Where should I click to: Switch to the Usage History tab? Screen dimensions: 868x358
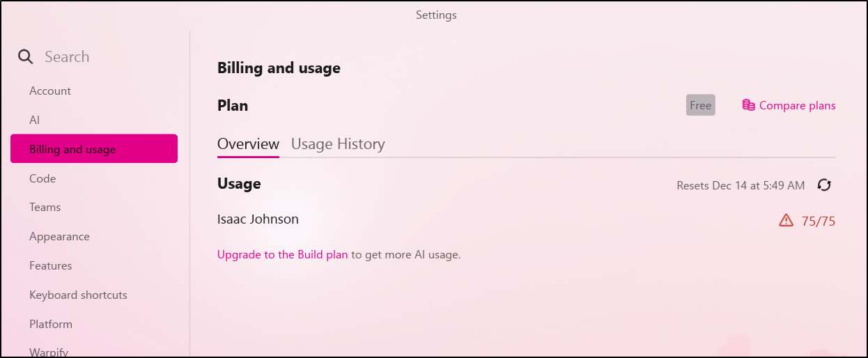338,144
